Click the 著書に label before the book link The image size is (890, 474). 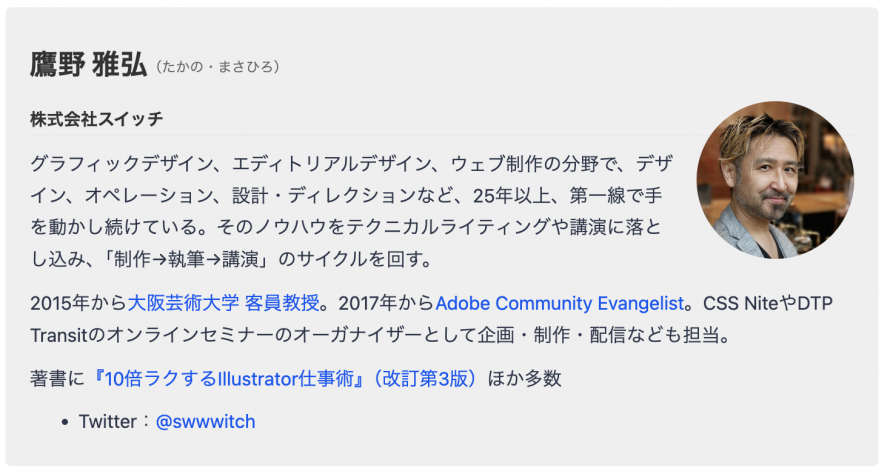coord(57,379)
